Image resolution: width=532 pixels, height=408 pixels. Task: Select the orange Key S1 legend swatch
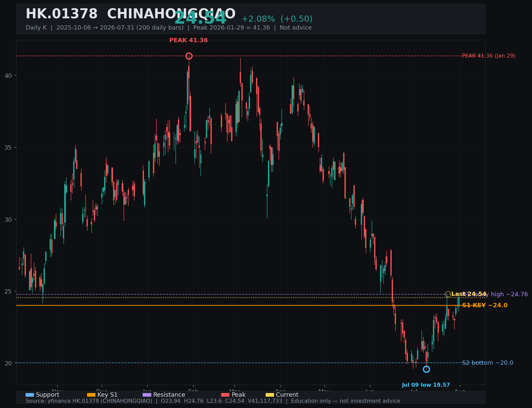click(91, 395)
